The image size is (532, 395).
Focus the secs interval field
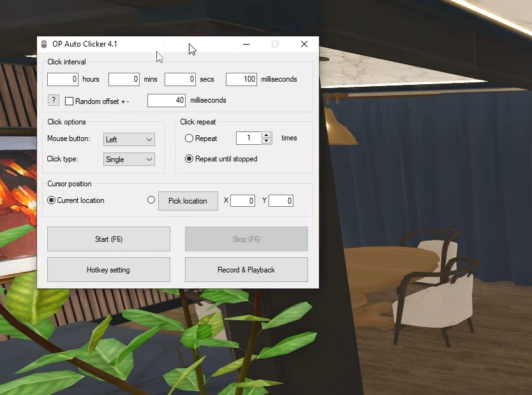180,79
